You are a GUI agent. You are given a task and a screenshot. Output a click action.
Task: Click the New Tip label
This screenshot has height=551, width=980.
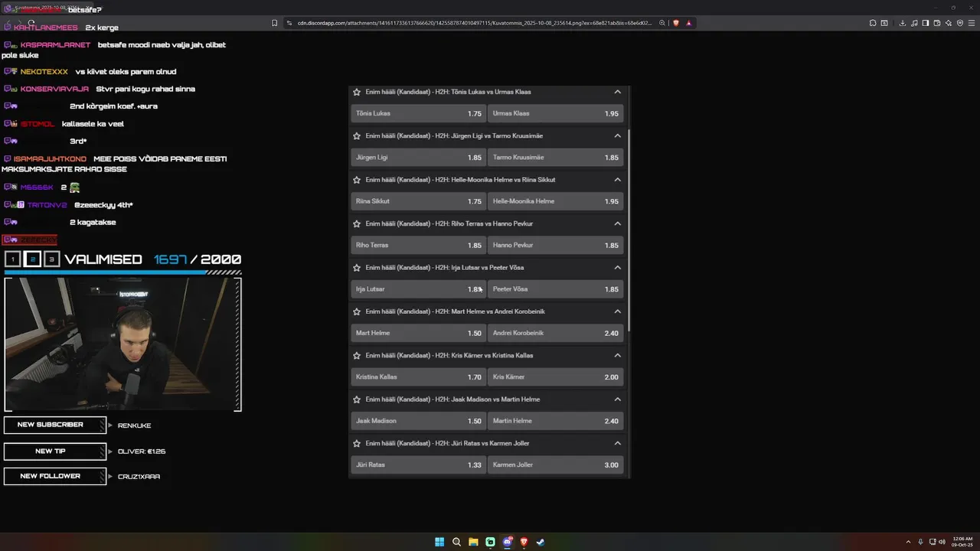tap(54, 452)
